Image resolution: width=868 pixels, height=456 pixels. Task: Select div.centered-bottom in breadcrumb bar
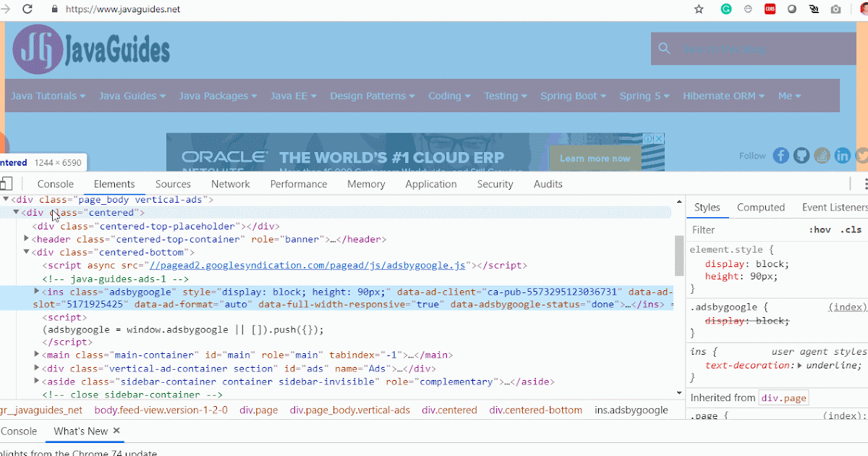[x=536, y=410]
